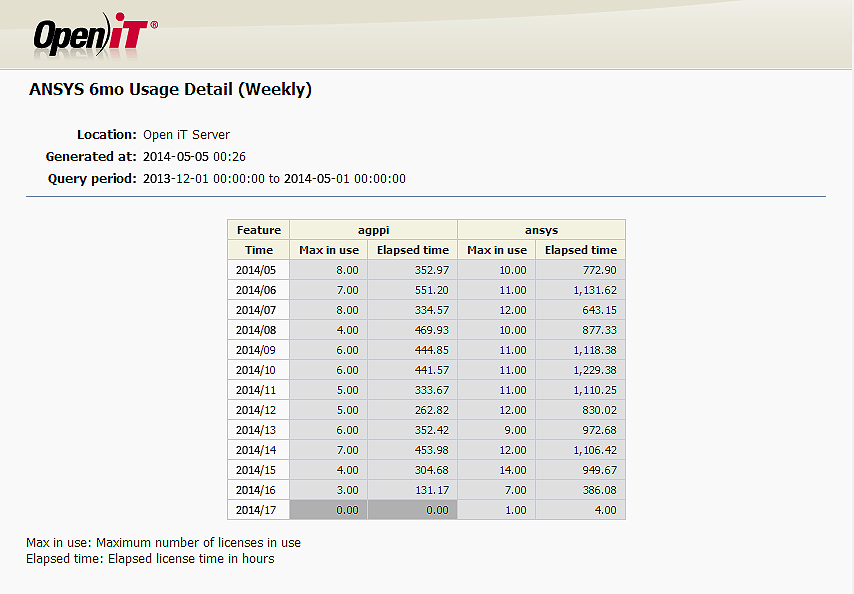Click ansys elapsed time 949.67
This screenshot has width=854, height=594.
click(x=581, y=470)
